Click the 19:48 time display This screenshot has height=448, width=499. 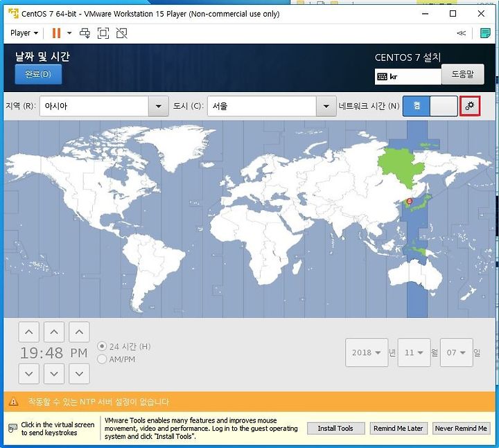tap(42, 353)
